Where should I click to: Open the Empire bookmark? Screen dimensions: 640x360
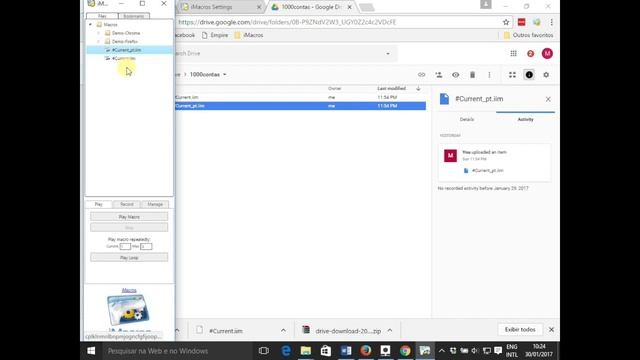[x=215, y=35]
